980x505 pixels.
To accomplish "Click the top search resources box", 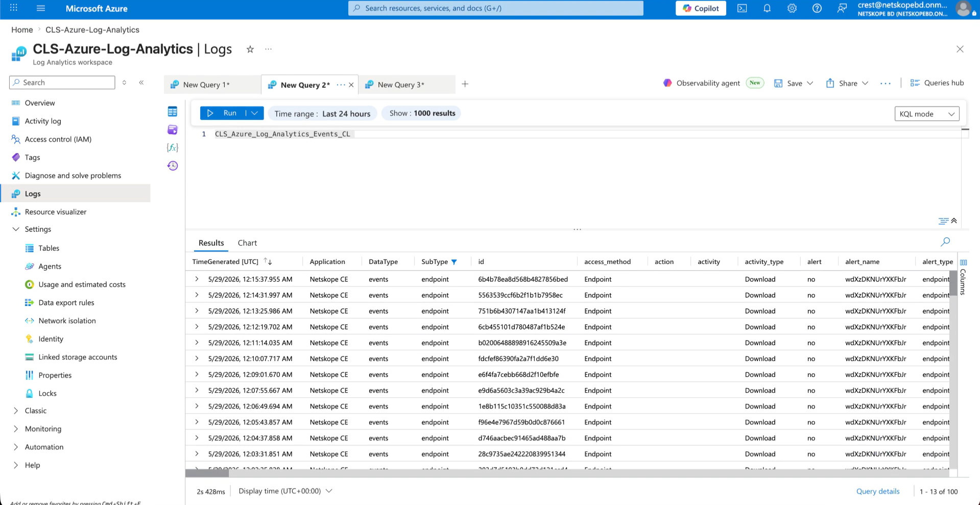I will point(495,8).
